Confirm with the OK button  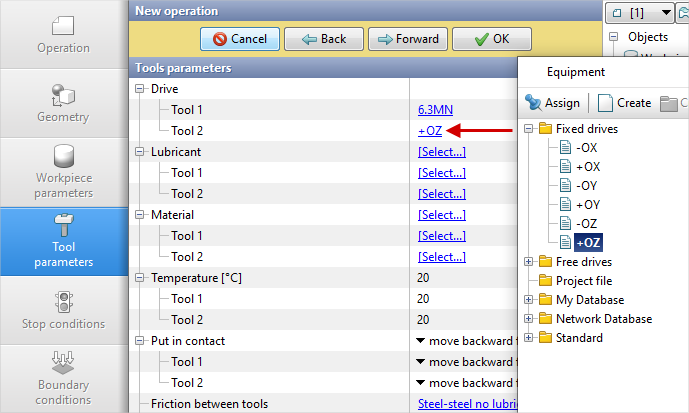click(x=491, y=39)
